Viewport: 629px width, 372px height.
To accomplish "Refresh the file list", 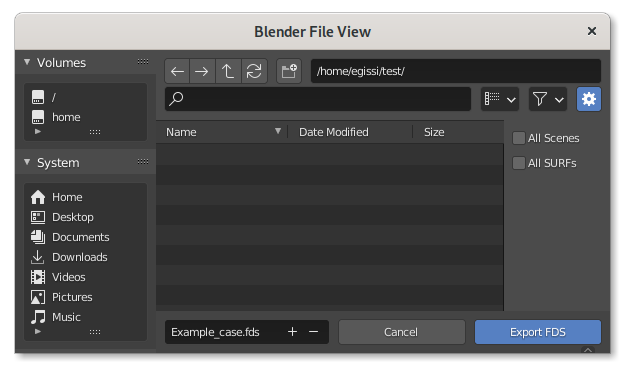I will click(254, 71).
